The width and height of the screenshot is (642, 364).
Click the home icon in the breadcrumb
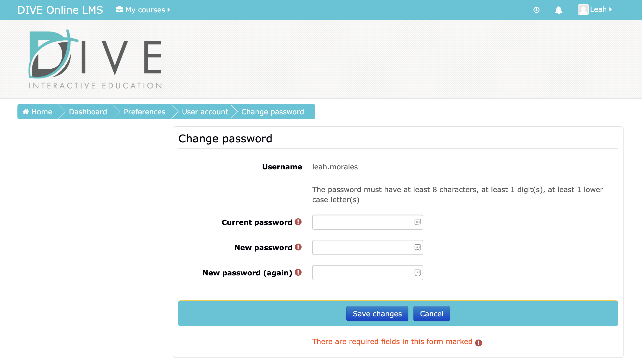point(26,112)
